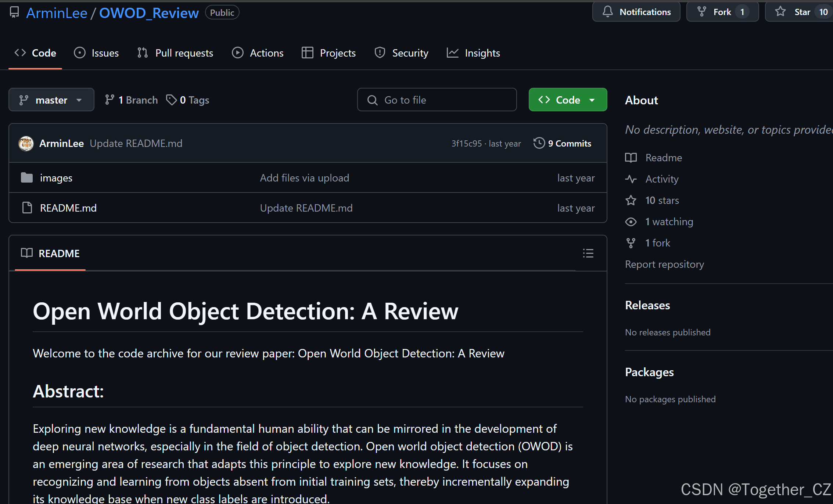Switch to the Pull requests tab

[175, 53]
